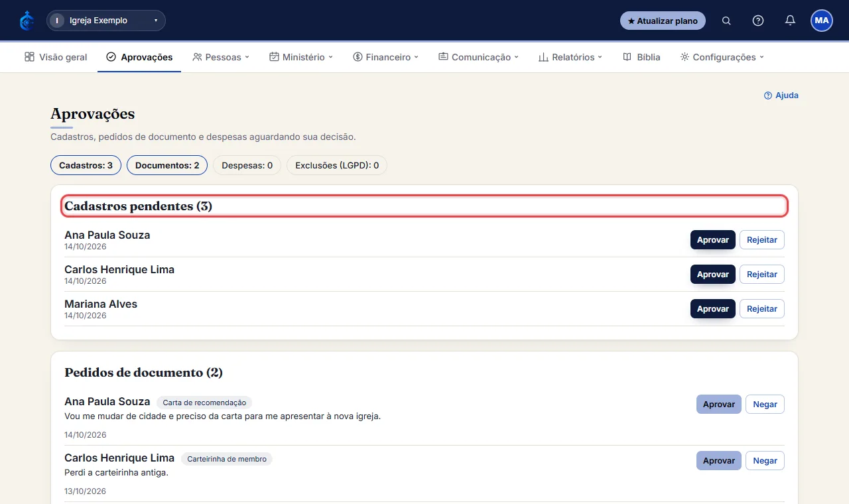Image resolution: width=849 pixels, height=504 pixels.
Task: Expand the Relatórios menu chevron
Action: point(600,57)
